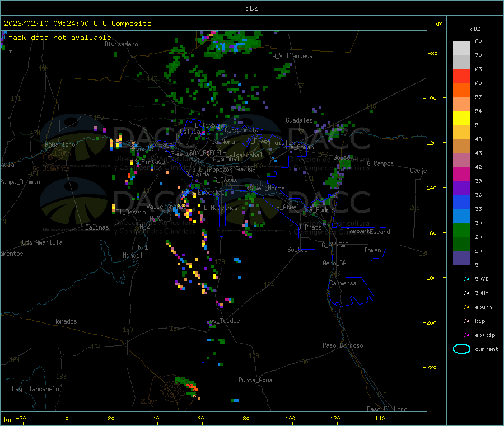Click the 'Aero_GA' map label
The image size is (504, 426).
point(334,263)
